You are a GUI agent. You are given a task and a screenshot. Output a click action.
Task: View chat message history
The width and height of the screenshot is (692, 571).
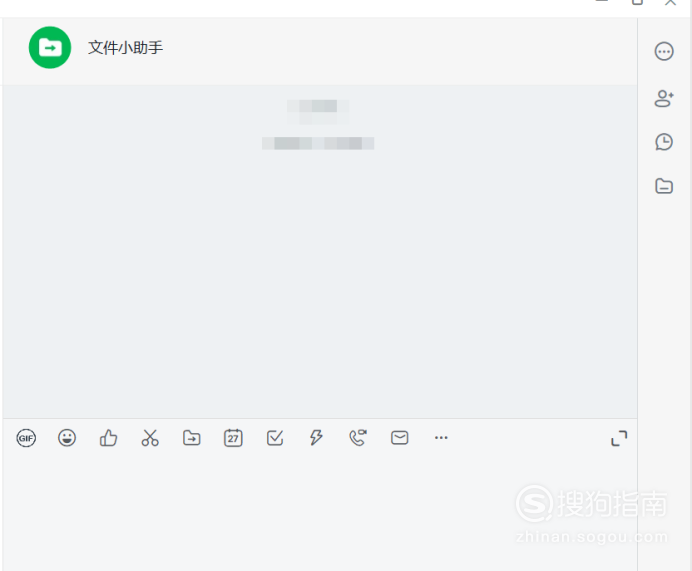[x=664, y=142]
